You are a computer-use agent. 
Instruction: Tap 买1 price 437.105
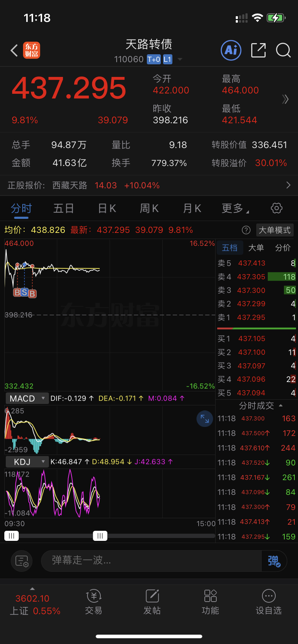click(x=252, y=339)
